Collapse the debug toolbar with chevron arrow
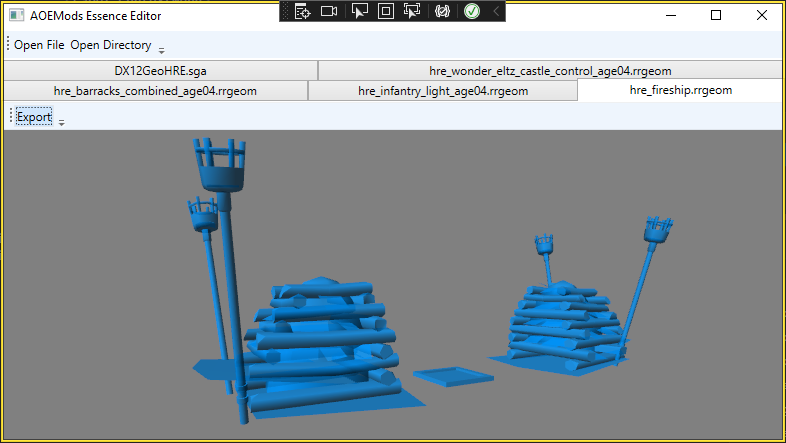The width and height of the screenshot is (786, 443). [x=496, y=11]
